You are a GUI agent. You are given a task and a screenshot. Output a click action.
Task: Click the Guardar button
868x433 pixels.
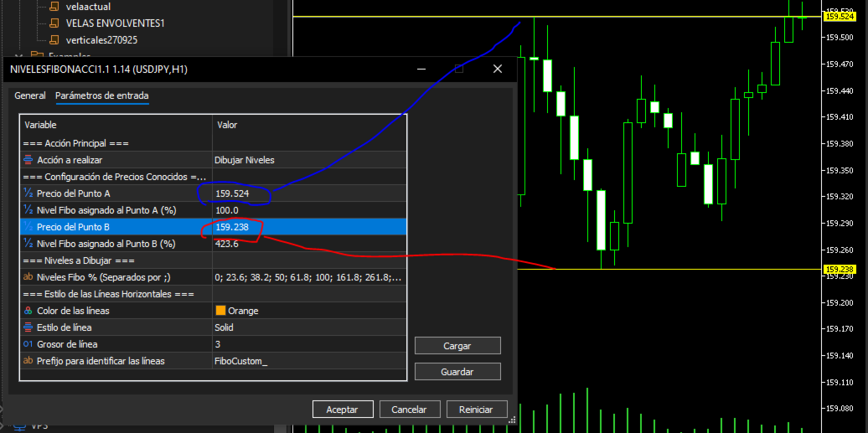tap(457, 372)
